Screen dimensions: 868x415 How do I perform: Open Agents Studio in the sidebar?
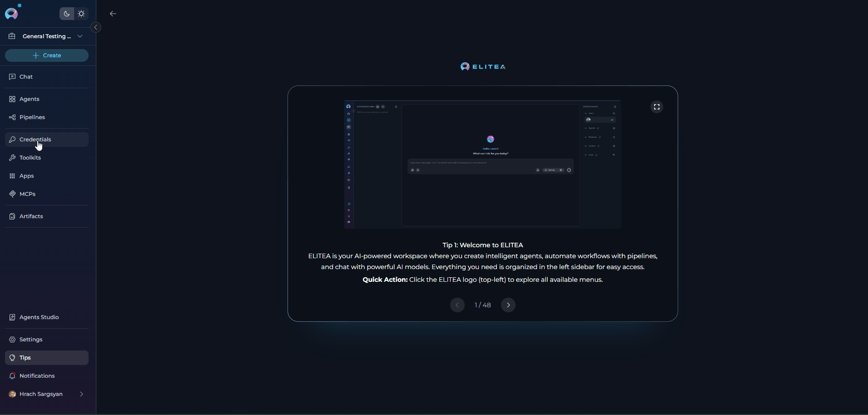coord(39,317)
